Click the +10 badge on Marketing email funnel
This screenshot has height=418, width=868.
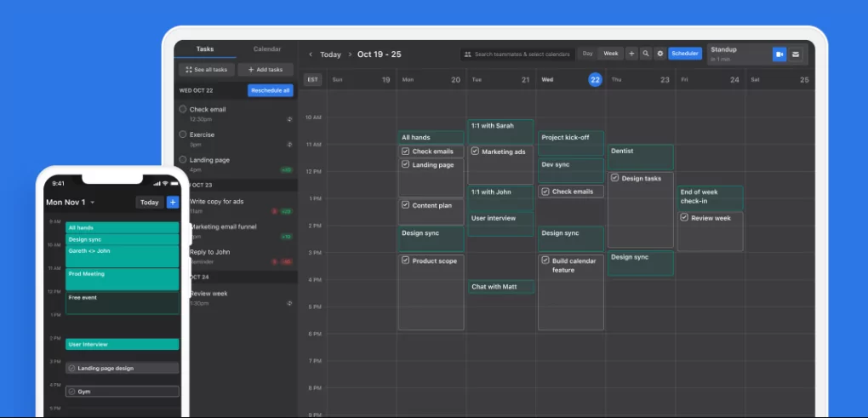287,237
